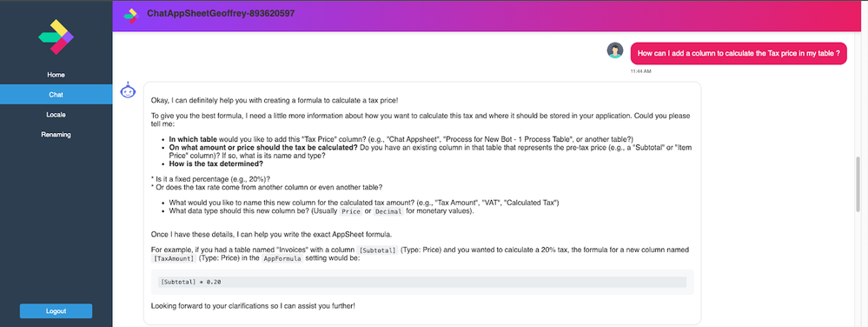Open the Renaming section

click(56, 135)
